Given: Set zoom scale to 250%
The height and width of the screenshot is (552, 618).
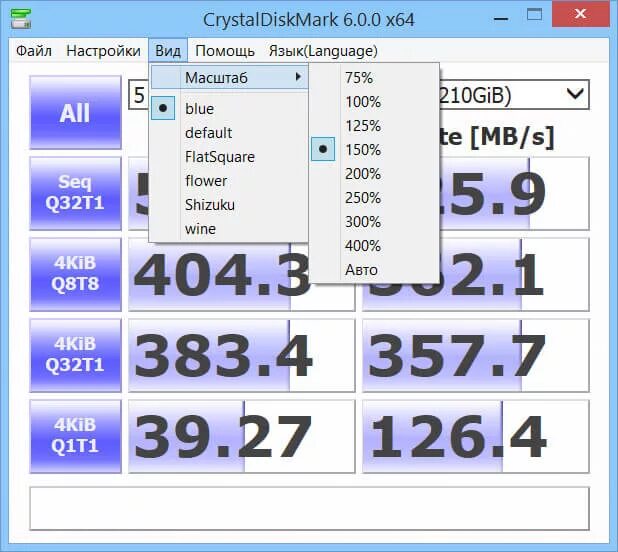Looking at the screenshot, I should point(374,198).
